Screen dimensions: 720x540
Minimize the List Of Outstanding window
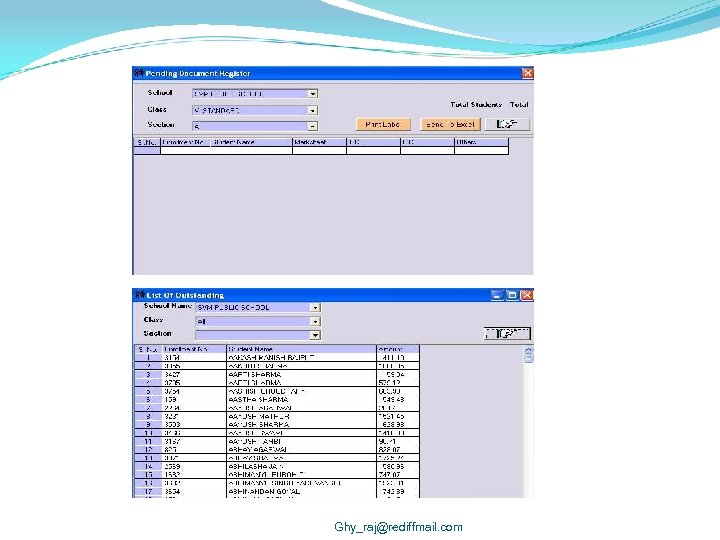click(x=497, y=295)
